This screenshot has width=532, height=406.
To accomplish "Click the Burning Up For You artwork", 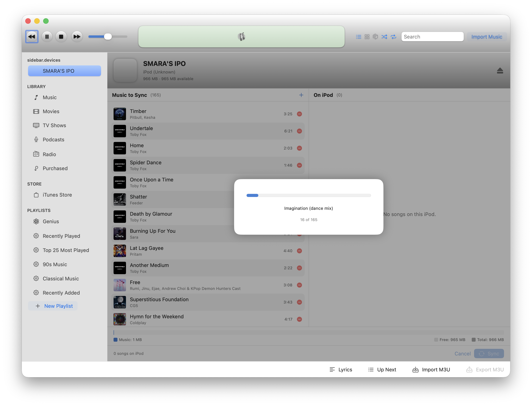I will (x=120, y=234).
